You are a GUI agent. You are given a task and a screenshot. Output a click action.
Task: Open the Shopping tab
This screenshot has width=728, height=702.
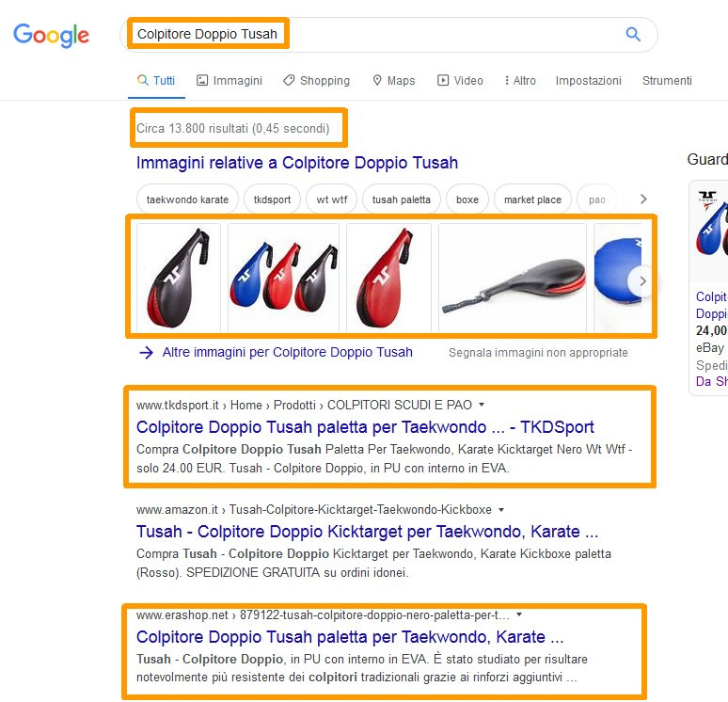[317, 80]
